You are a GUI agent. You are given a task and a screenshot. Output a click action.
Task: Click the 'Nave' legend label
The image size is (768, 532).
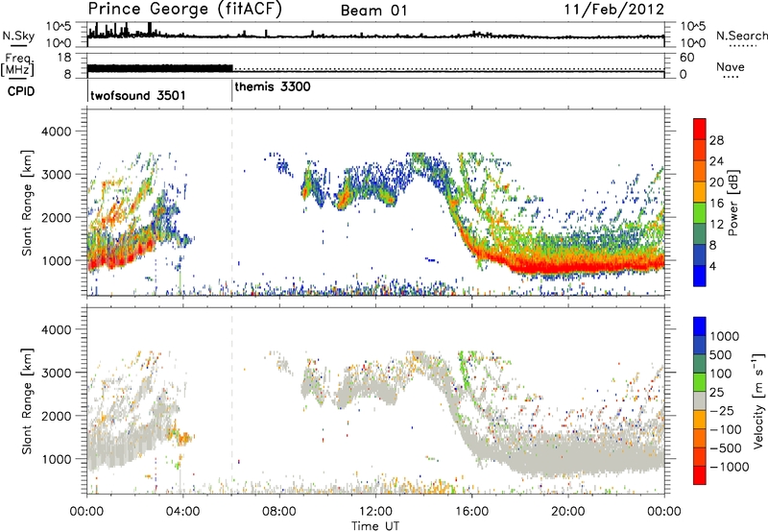[731, 67]
